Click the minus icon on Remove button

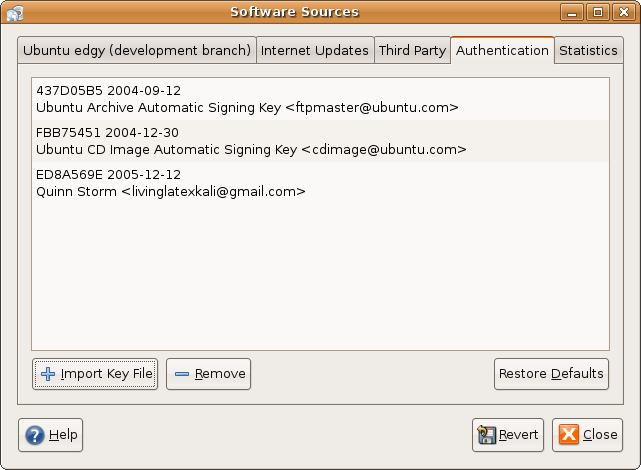[181, 374]
